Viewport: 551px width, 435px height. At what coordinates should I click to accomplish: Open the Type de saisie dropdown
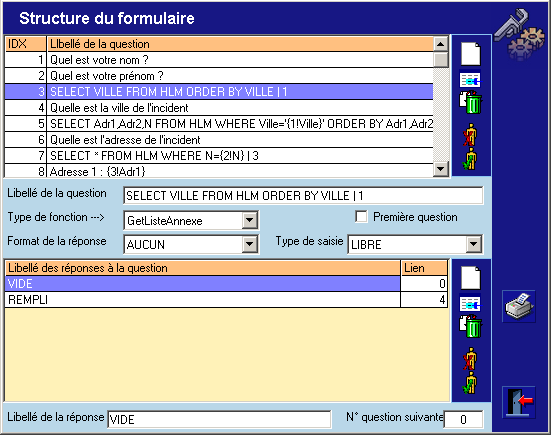[474, 244]
